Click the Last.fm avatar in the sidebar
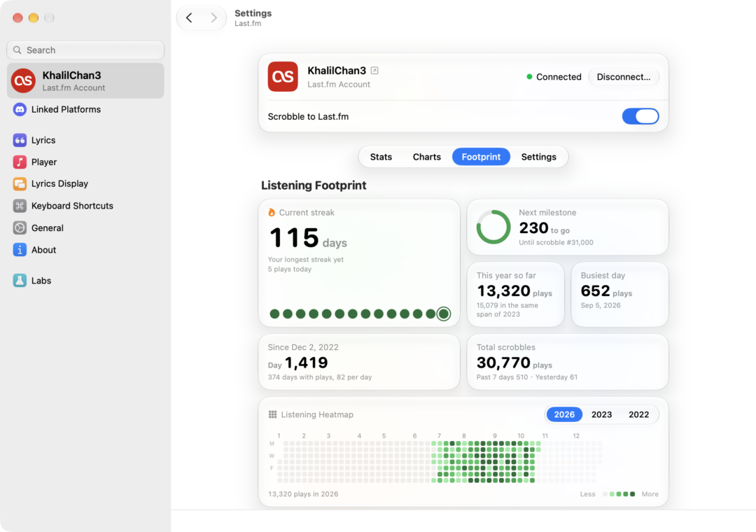Screen dimensions: 756x532 tap(24, 80)
